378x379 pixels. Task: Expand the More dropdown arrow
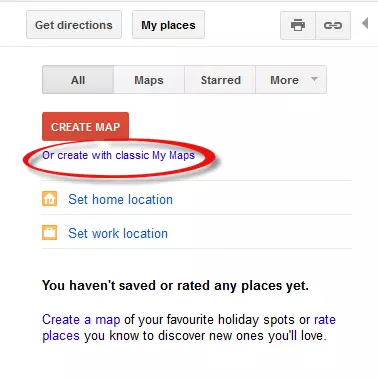[314, 79]
